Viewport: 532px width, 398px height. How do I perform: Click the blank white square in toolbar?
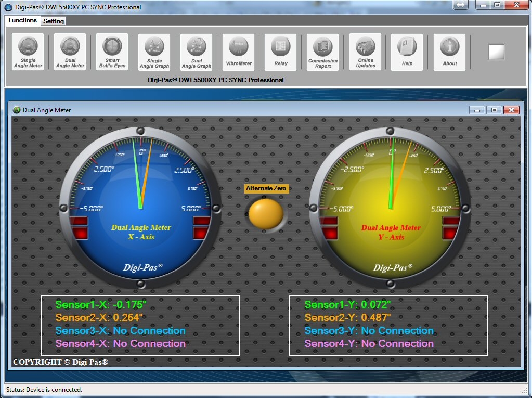(x=496, y=52)
